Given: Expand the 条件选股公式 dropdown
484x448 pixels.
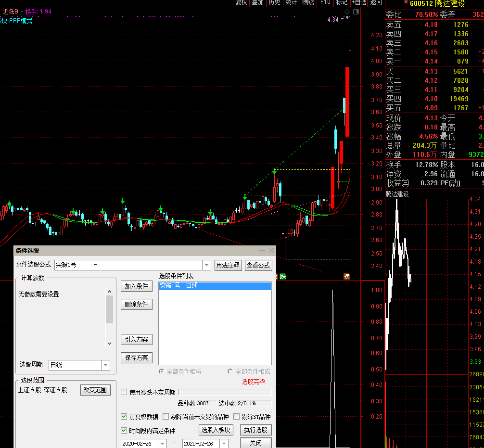Looking at the screenshot, I should tap(206, 265).
